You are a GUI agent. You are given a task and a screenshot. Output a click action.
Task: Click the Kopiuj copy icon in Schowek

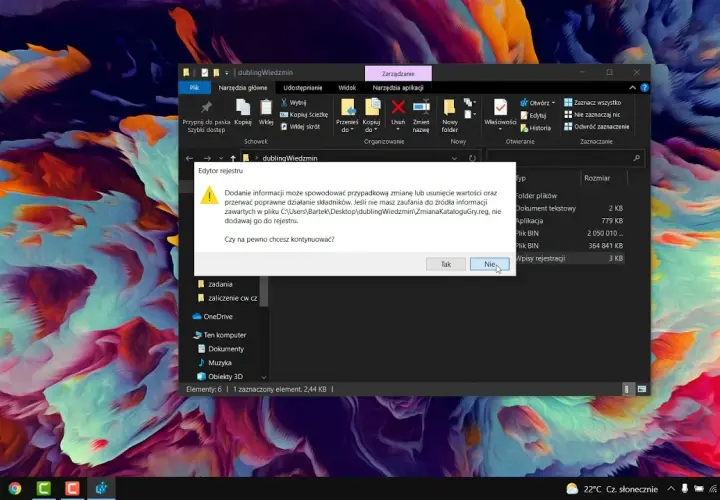coord(243,108)
